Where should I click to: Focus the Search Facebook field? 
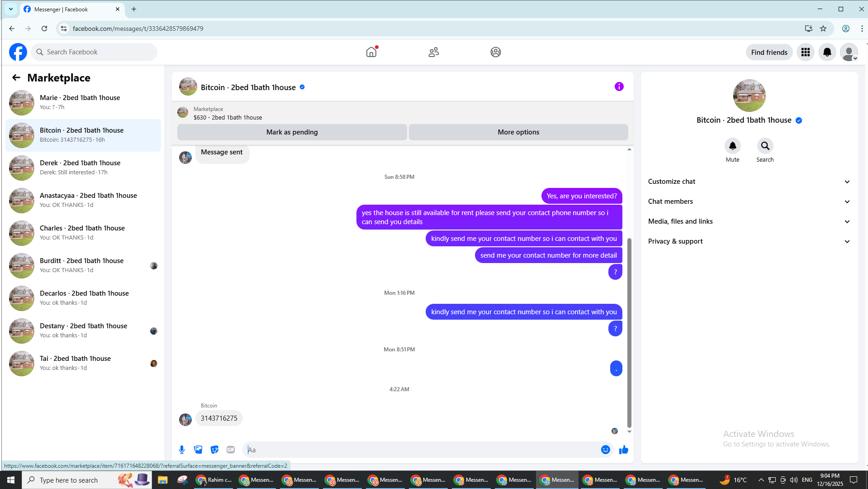95,52
